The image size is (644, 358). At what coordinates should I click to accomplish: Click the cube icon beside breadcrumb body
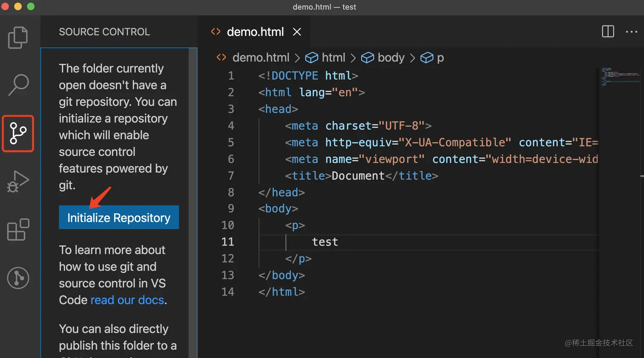tap(368, 58)
